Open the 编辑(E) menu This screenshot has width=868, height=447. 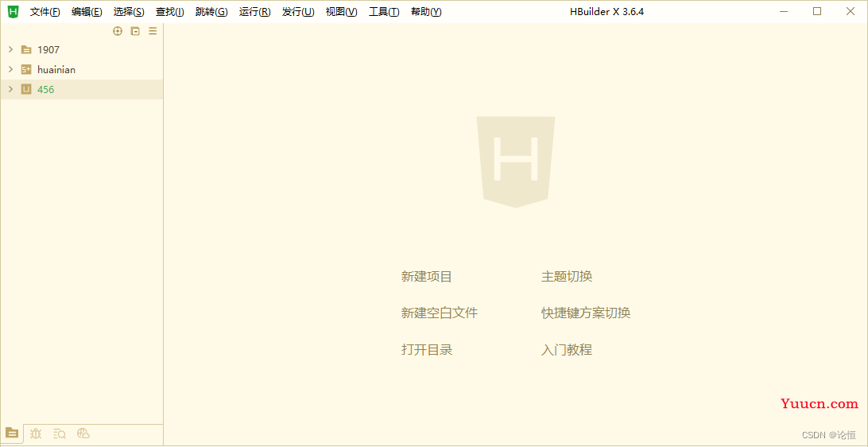point(87,12)
